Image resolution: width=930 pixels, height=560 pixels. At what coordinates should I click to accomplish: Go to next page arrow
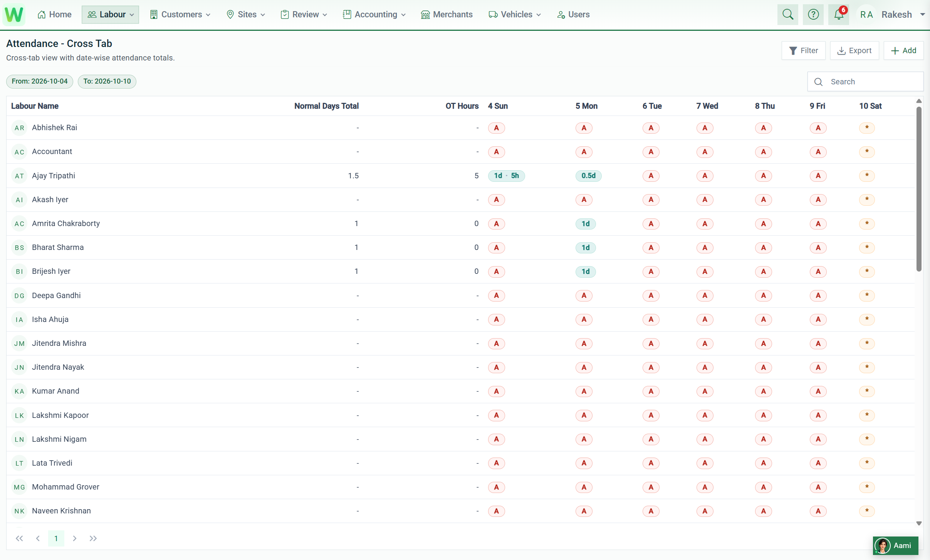(75, 538)
